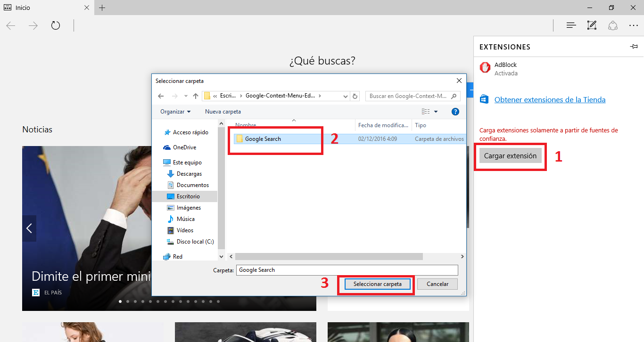
Task: Click 'Carpeta de archivos' type cell
Action: point(439,139)
